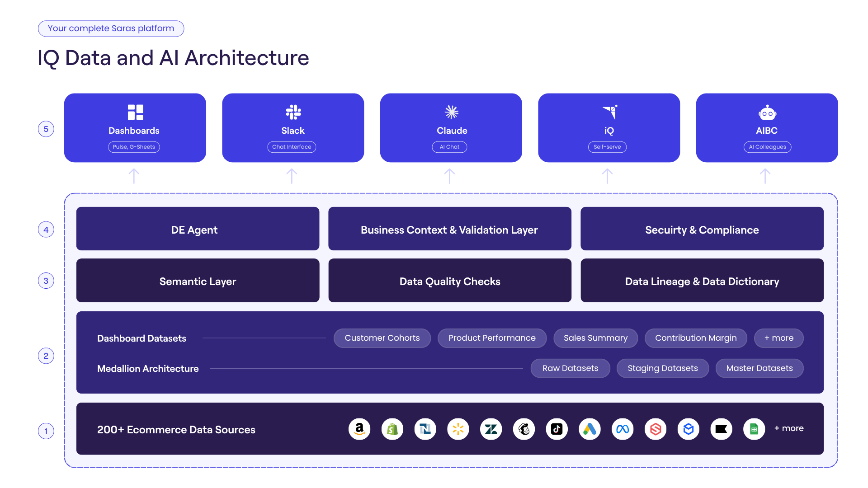Screen dimensions: 868x488
Task: Click the "Dashboards" card title
Action: tap(134, 131)
